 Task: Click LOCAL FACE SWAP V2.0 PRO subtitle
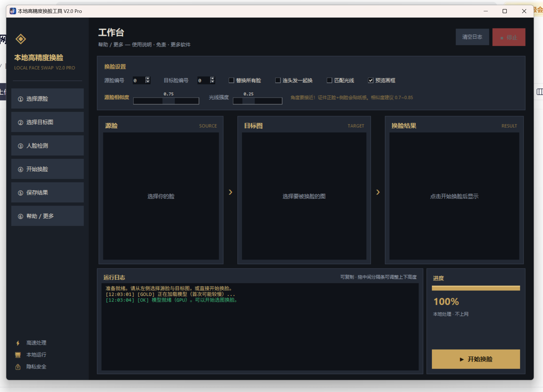(44, 68)
